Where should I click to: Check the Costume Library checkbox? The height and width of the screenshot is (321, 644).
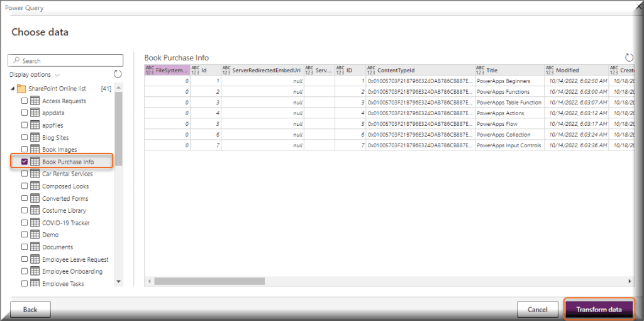[x=25, y=210]
